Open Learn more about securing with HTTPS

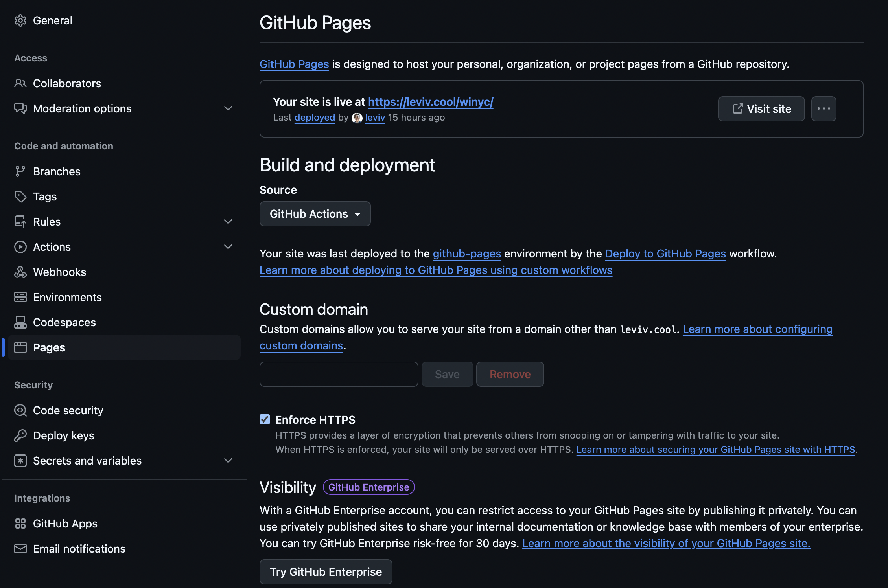coord(716,450)
